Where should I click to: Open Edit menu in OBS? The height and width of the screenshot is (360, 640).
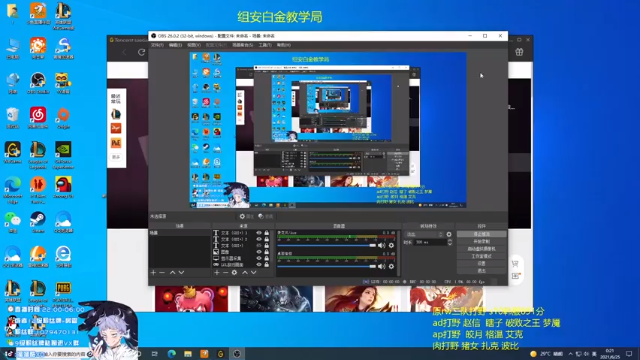[x=176, y=45]
